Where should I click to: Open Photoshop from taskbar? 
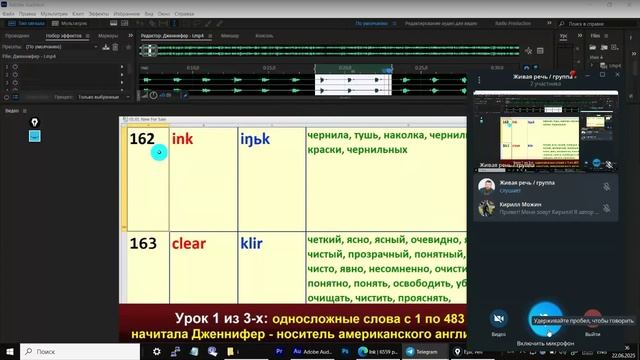coord(345,351)
